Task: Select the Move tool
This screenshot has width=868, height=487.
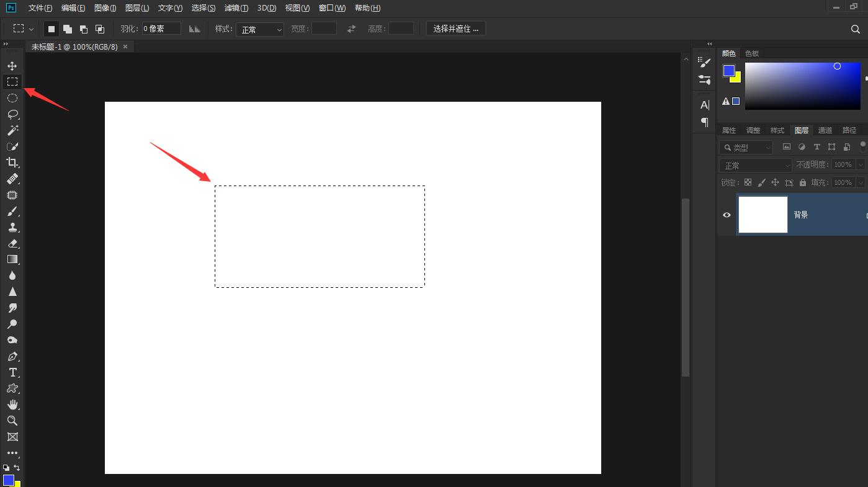Action: pos(12,66)
